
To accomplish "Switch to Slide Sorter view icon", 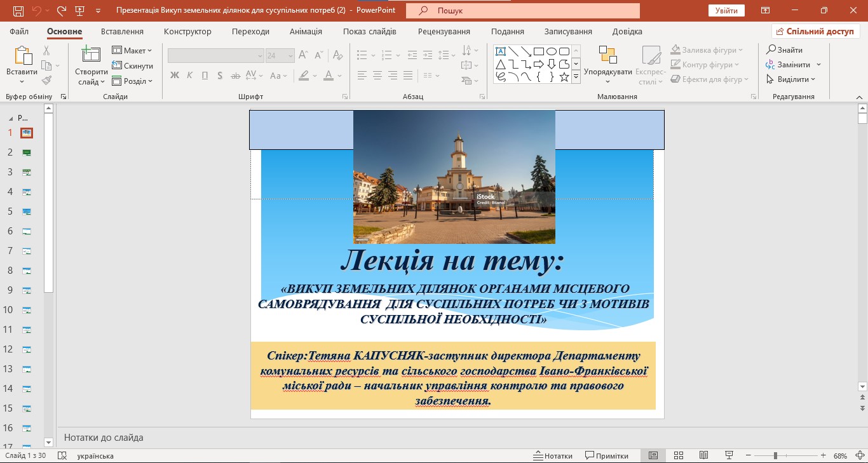I will coord(679,456).
